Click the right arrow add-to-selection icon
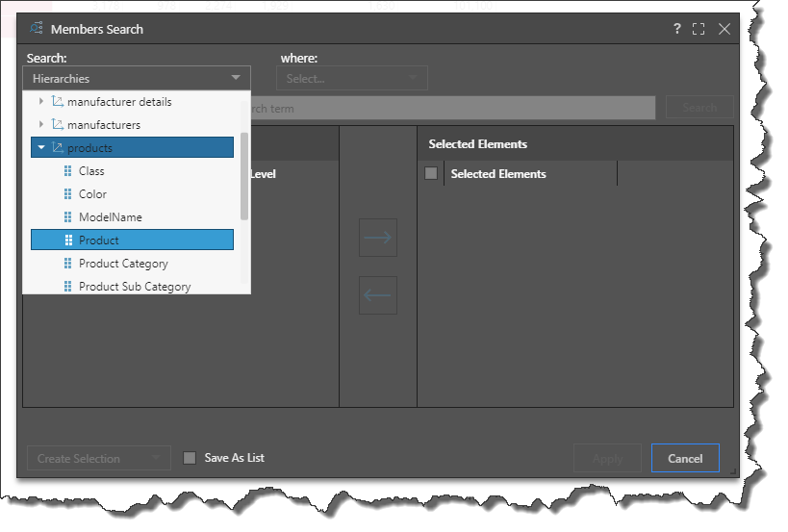788x532 pixels. pos(377,238)
